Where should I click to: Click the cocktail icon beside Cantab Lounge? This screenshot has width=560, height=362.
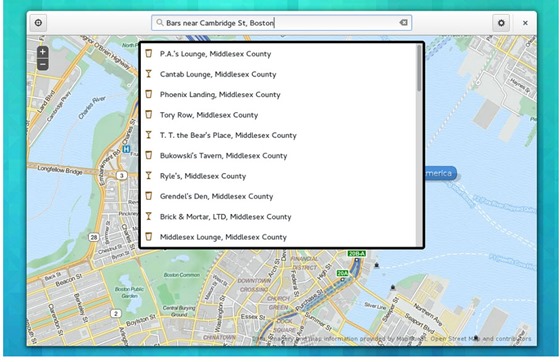pos(149,74)
